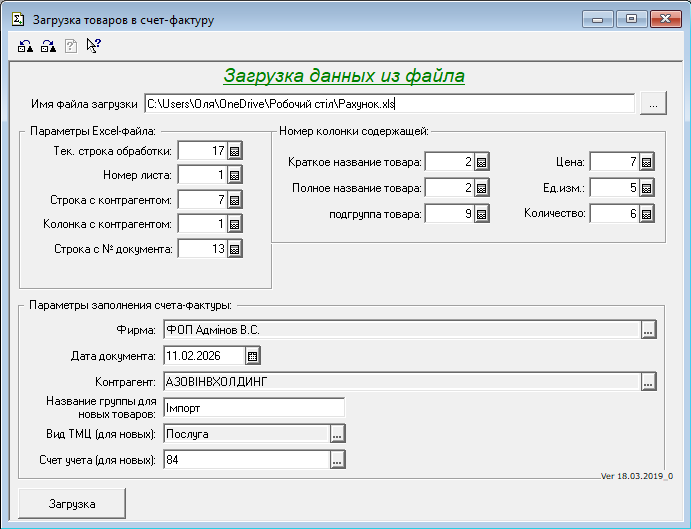Image resolution: width=691 pixels, height=529 pixels.
Task: Click calculator icon next to Цена field
Action: [x=646, y=162]
